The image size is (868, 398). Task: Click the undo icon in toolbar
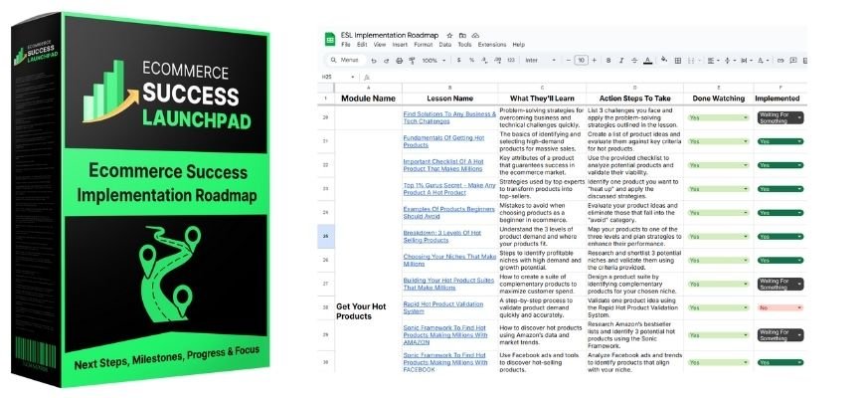point(373,60)
